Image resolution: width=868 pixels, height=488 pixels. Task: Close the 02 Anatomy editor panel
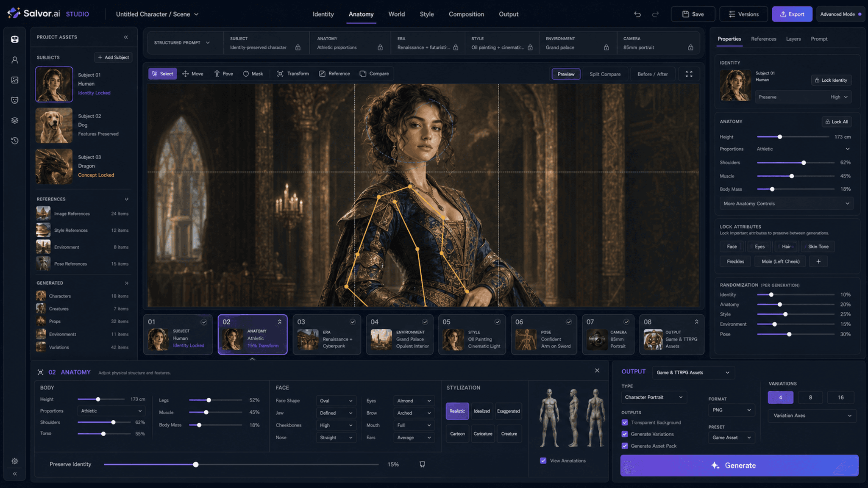point(597,371)
